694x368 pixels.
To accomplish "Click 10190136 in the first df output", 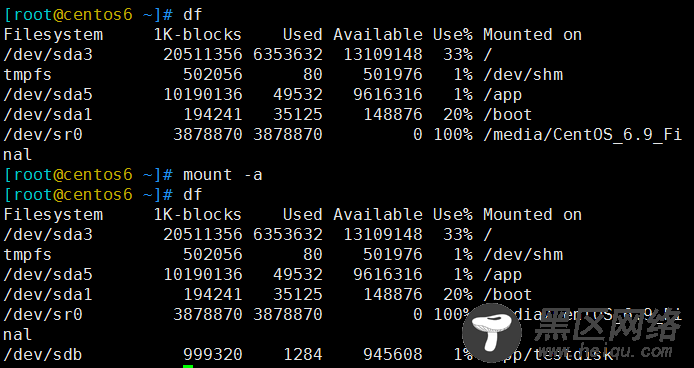I will 203,94.
